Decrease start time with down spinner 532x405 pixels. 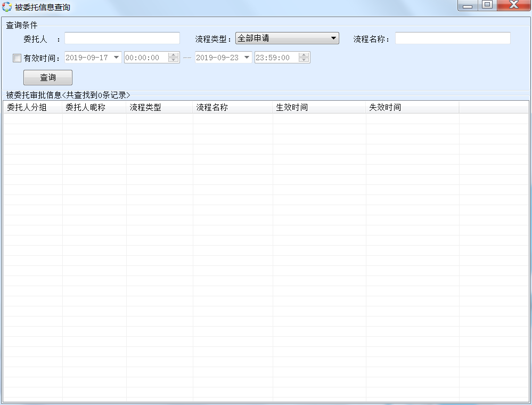click(x=174, y=60)
